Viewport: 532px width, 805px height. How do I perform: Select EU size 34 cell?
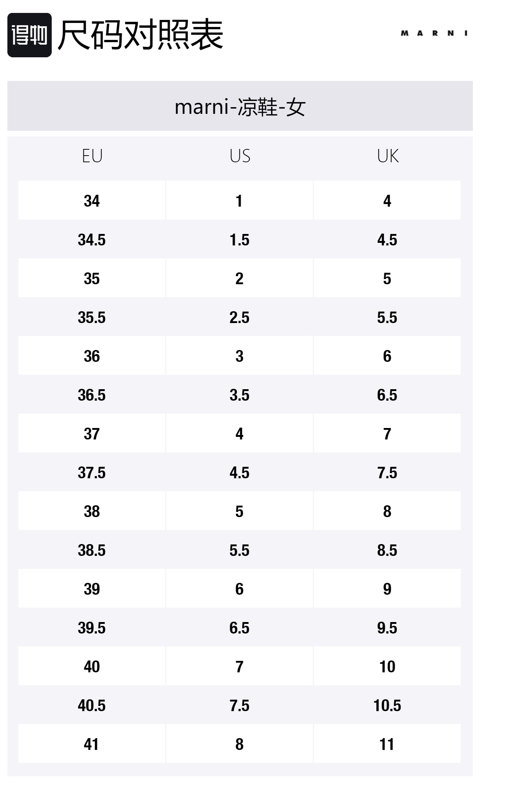(x=92, y=201)
